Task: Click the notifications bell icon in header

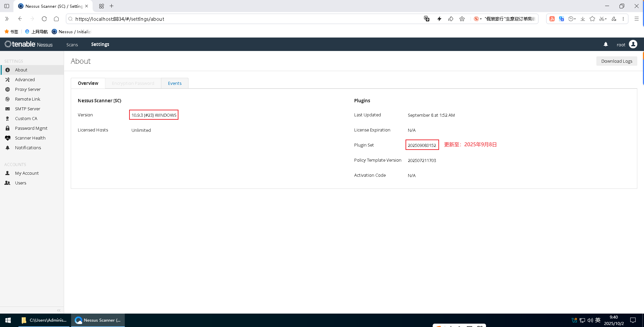Action: (605, 44)
